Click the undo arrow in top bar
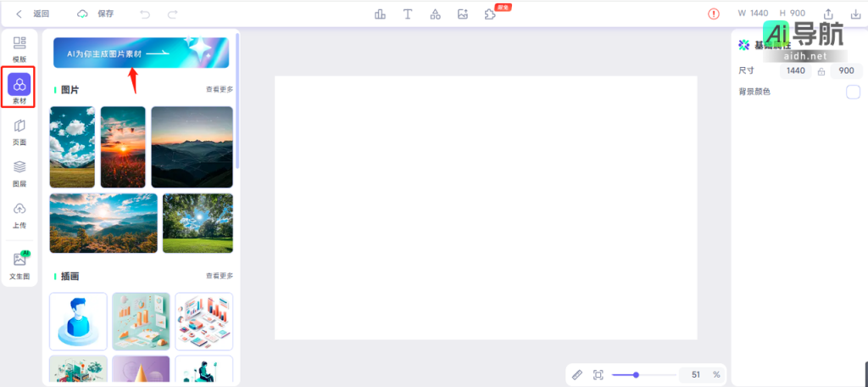Viewport: 868px width, 387px height. [x=145, y=14]
